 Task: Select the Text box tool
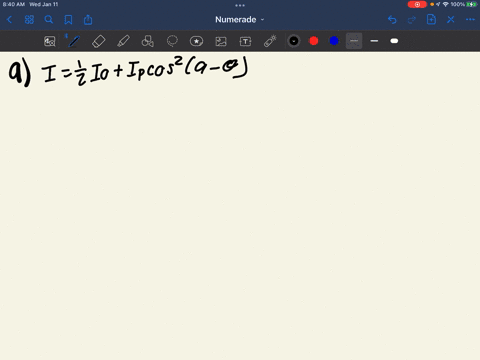click(245, 41)
